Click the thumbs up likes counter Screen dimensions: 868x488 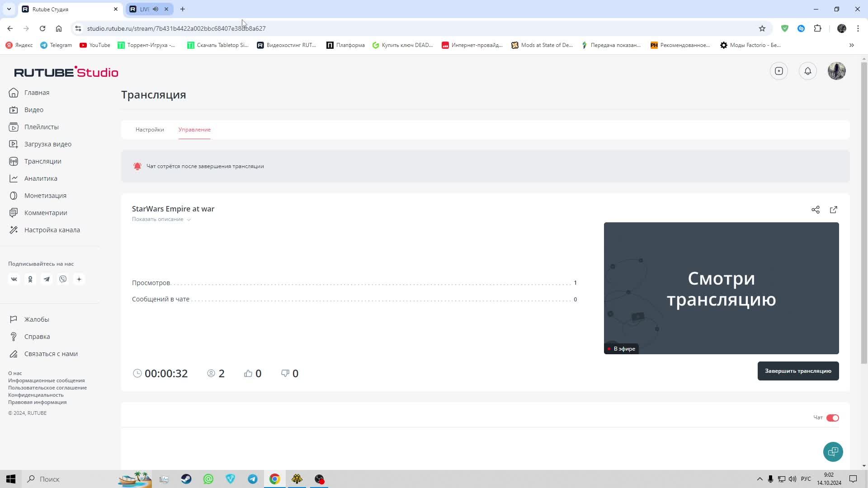point(252,373)
